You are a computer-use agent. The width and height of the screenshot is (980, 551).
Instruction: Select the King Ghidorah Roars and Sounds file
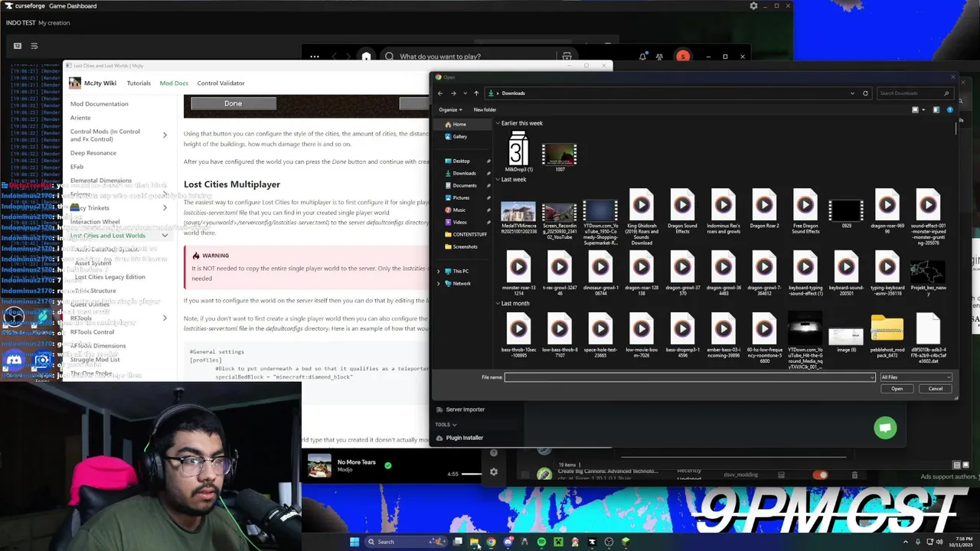coord(642,216)
